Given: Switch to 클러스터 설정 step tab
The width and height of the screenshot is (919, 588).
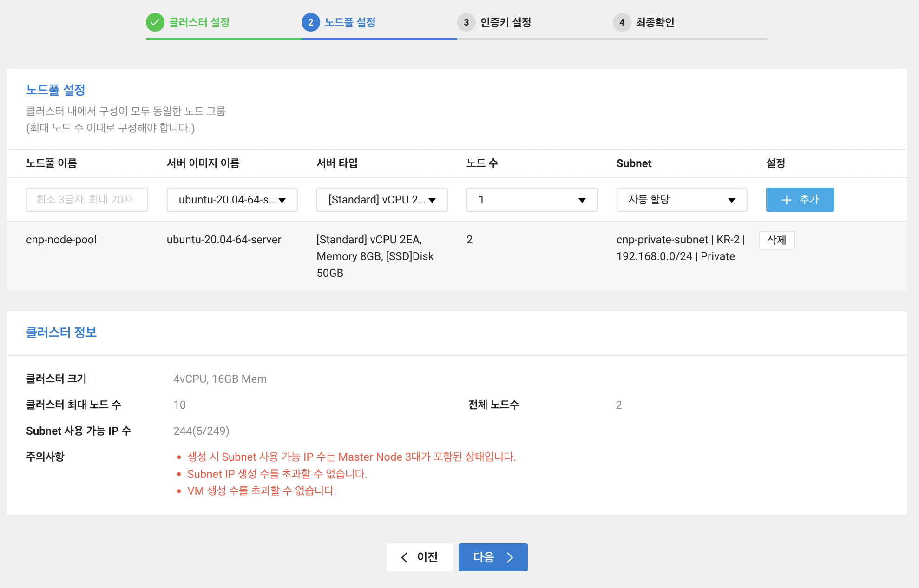Looking at the screenshot, I should 199,22.
